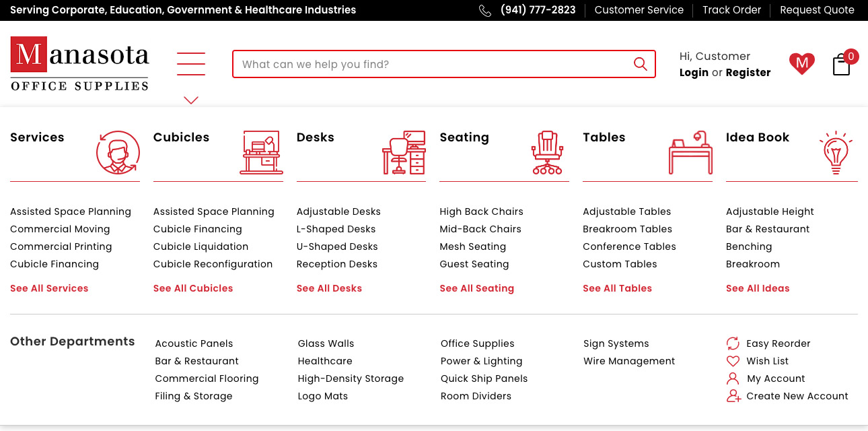Open Conference Tables category
Image resolution: width=868 pixels, height=431 pixels.
pos(629,246)
